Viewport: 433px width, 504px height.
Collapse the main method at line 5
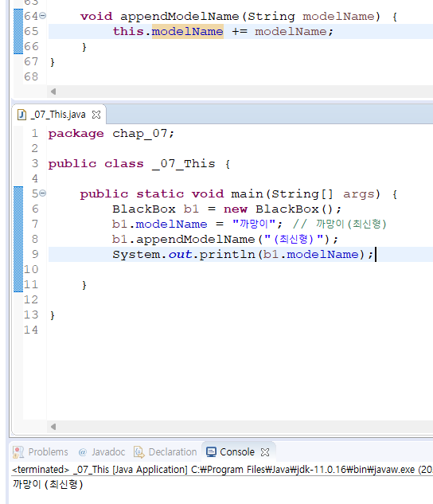coord(43,193)
